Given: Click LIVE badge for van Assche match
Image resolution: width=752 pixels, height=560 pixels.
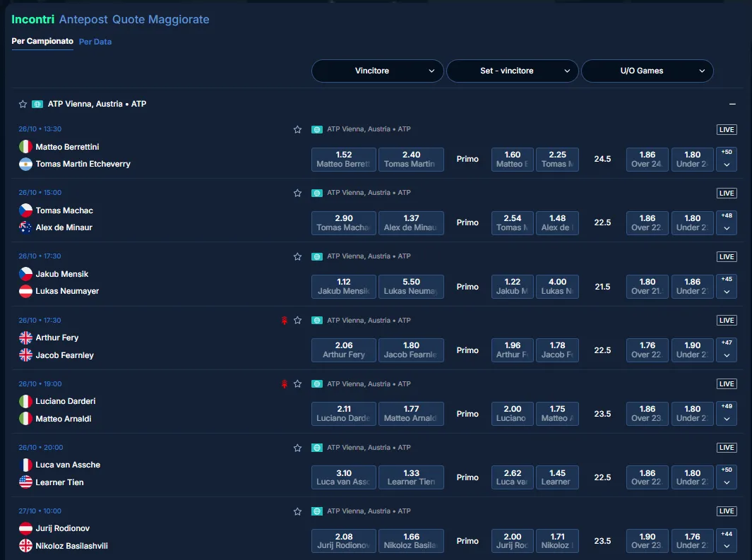Looking at the screenshot, I should click(727, 447).
